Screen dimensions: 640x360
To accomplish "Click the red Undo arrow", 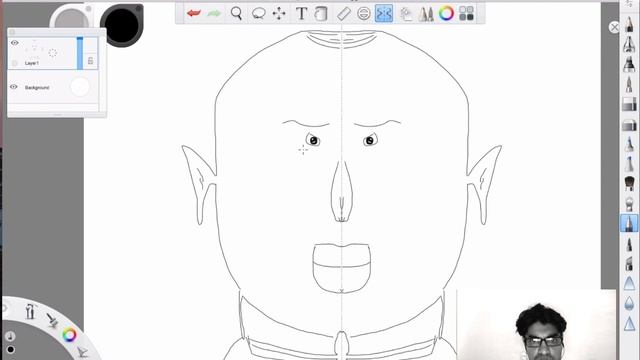I will (x=194, y=13).
